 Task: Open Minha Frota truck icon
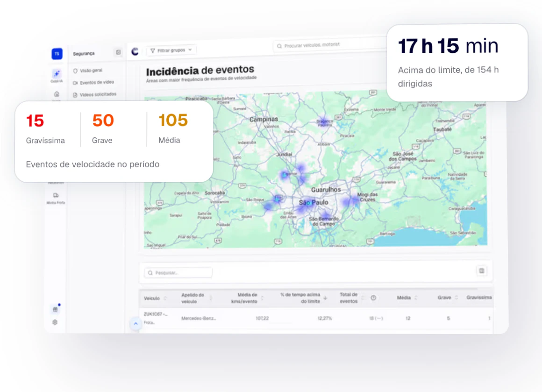pyautogui.click(x=56, y=195)
